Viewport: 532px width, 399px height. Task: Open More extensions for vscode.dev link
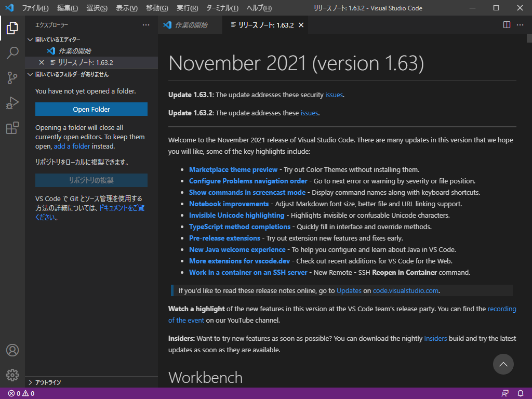click(x=240, y=261)
